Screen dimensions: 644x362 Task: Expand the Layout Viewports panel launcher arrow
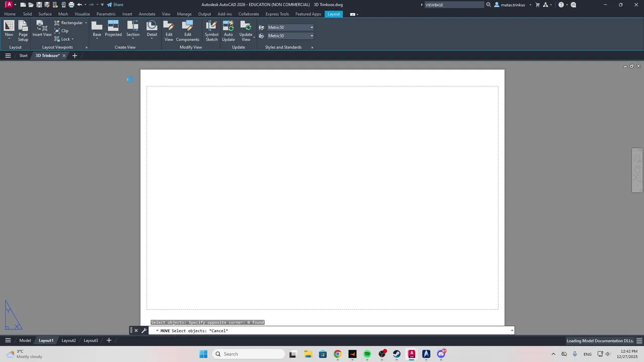[87, 47]
